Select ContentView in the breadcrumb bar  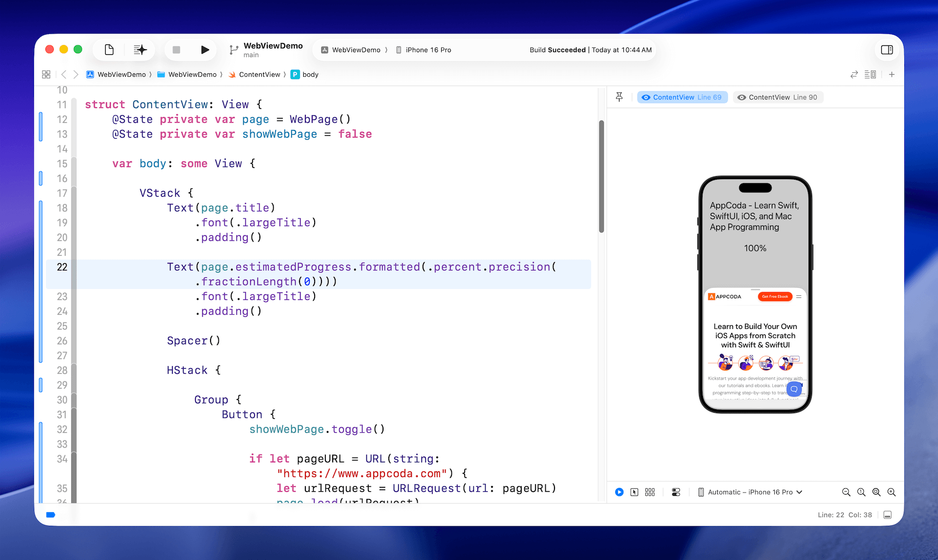[259, 74]
